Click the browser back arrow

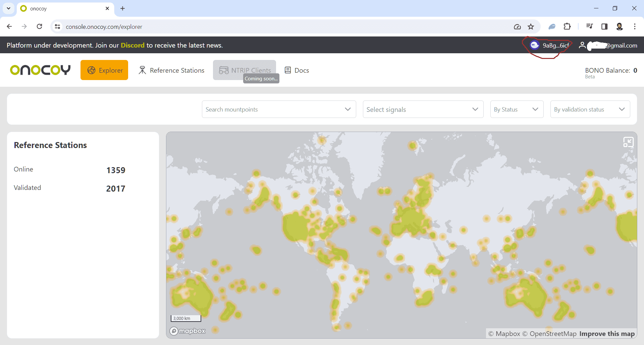[x=9, y=26]
